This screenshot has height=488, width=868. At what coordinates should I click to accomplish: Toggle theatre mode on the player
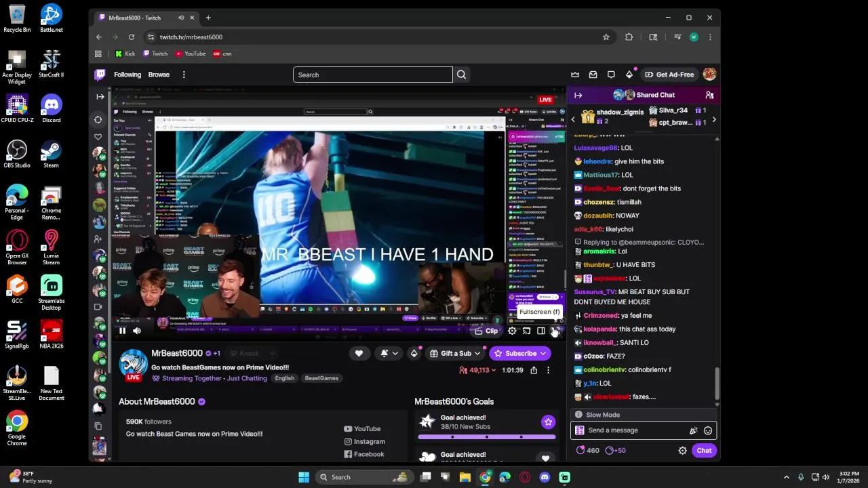click(540, 331)
